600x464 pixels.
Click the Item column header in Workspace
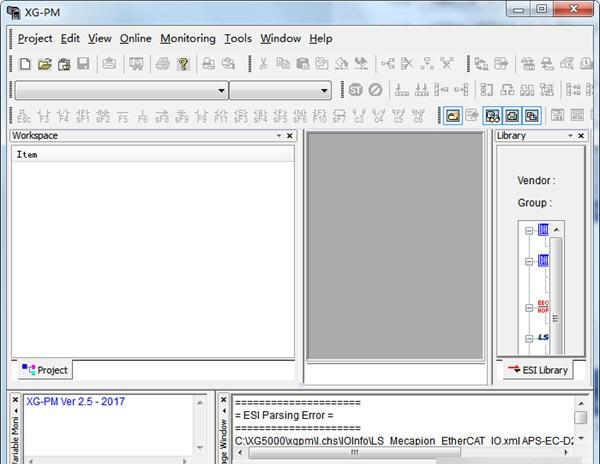153,155
